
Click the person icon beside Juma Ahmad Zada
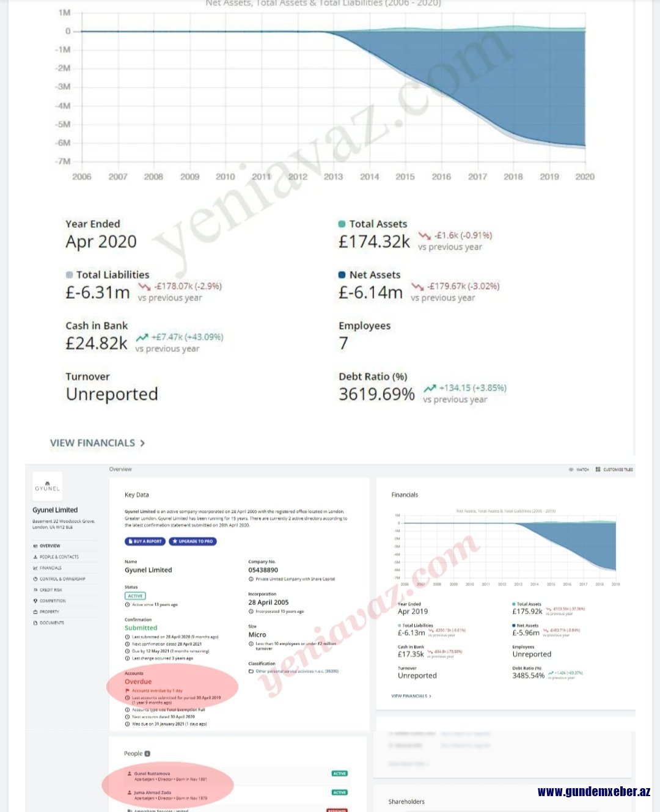(129, 792)
